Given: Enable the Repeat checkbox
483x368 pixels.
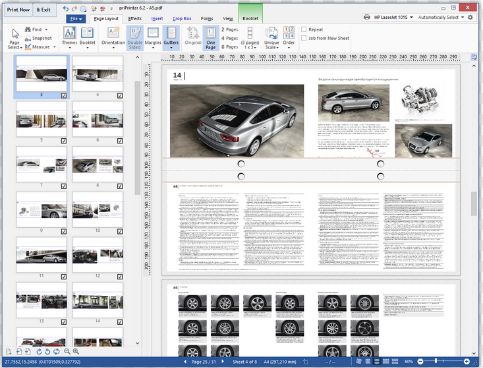Looking at the screenshot, I should [x=304, y=29].
